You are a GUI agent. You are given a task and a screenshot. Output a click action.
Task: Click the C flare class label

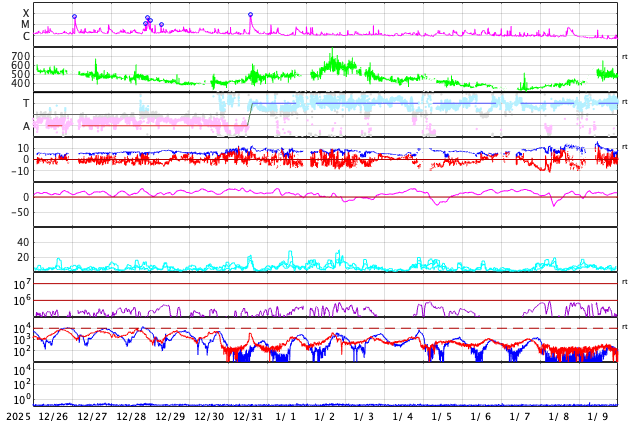pyautogui.click(x=26, y=36)
